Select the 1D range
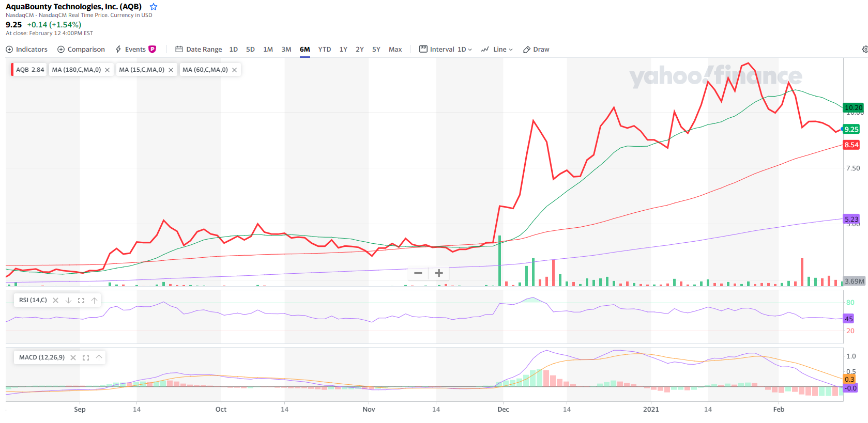Viewport: 868px width, 423px height. pos(234,49)
